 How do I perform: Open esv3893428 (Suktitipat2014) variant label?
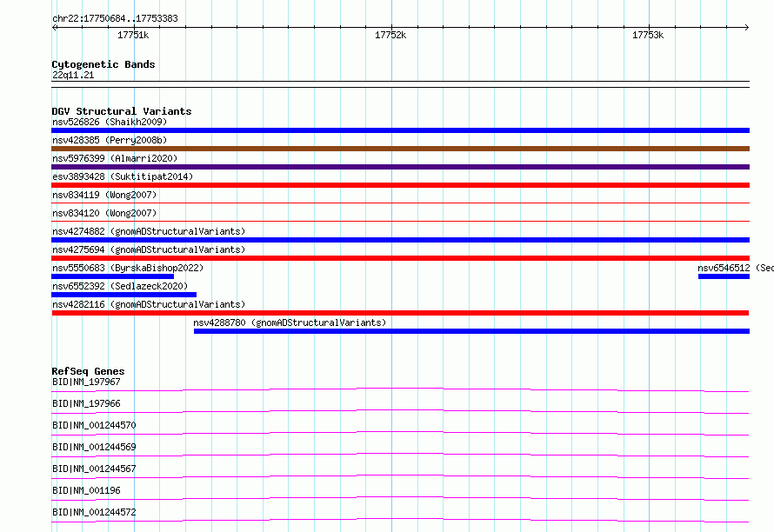(x=123, y=176)
